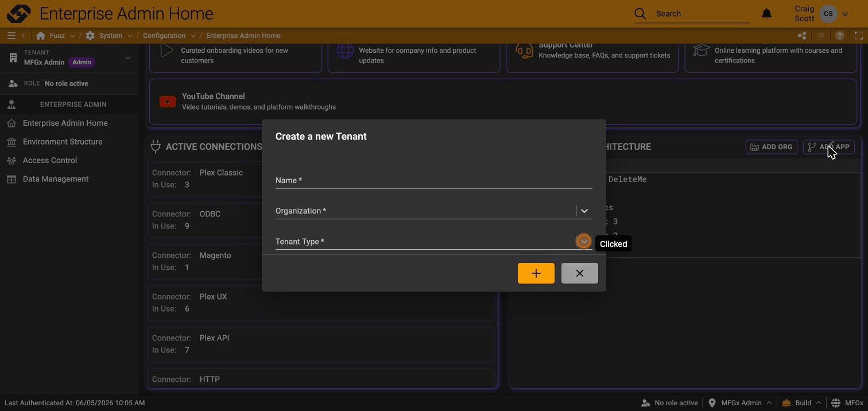Select the Plex UX connector row
This screenshot has height=411, width=868.
point(321,303)
